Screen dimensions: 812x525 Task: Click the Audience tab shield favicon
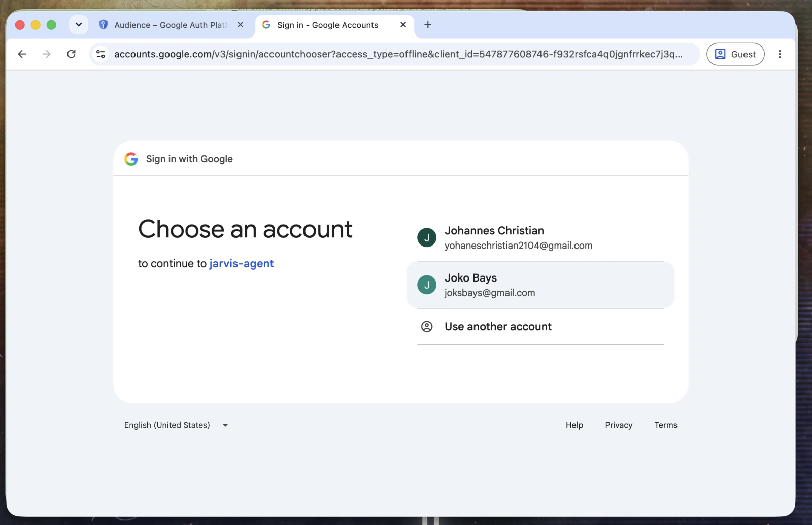[x=104, y=25]
